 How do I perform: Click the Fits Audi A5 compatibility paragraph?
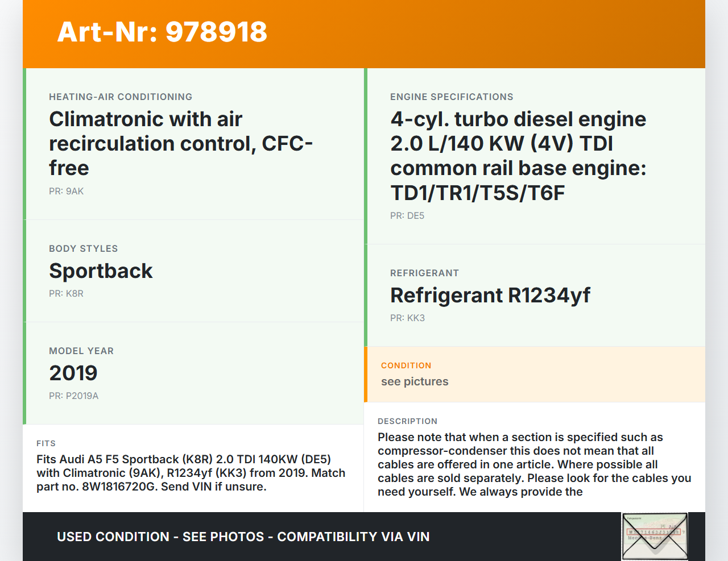pyautogui.click(x=191, y=473)
